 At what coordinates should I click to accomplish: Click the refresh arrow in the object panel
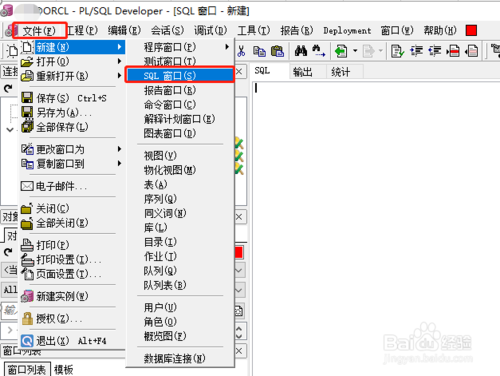8,252
